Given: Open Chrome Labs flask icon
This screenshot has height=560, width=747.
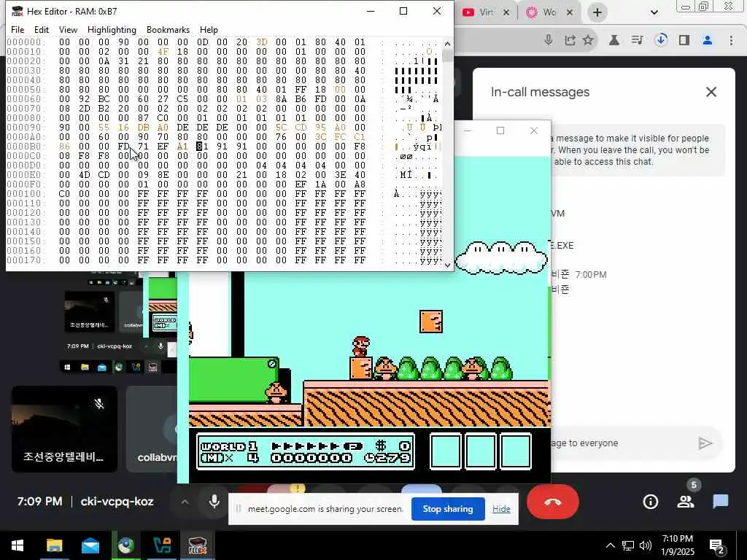Looking at the screenshot, I should [x=614, y=40].
